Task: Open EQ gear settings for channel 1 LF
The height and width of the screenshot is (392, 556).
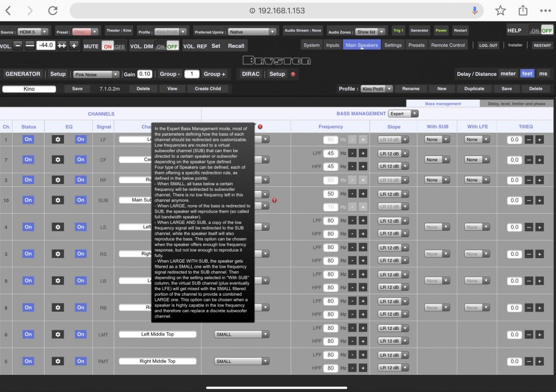Action: click(57, 140)
